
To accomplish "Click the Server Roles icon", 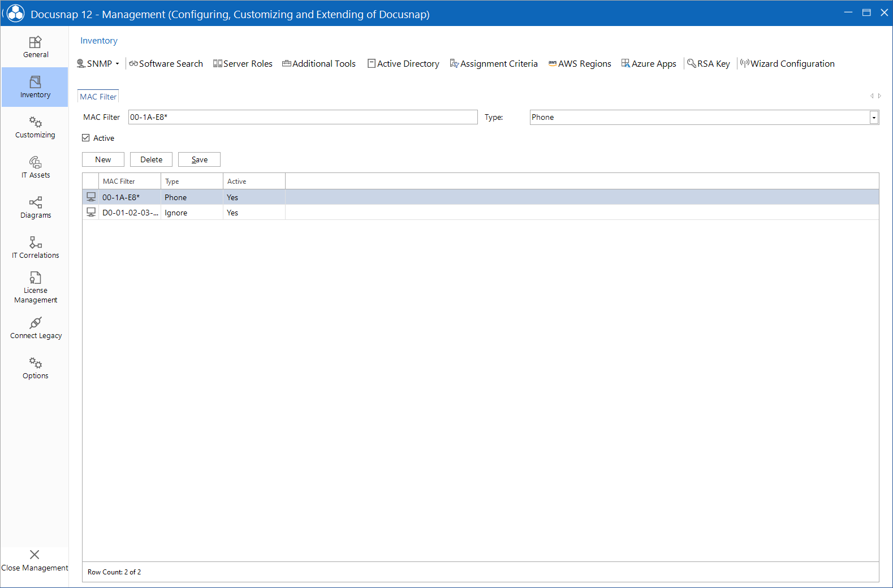I will [x=218, y=63].
